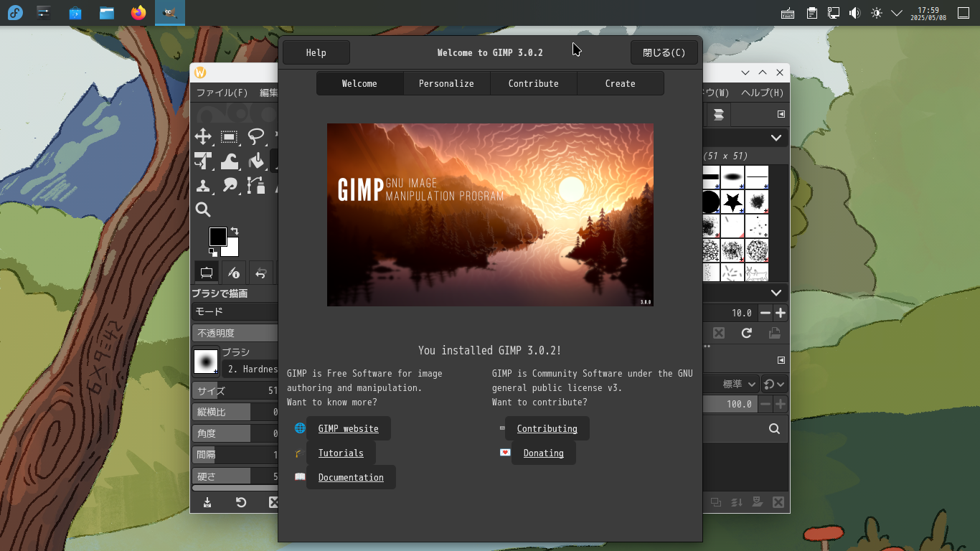Choose the Warp Transform tool
The width and height of the screenshot is (980, 551).
tap(230, 161)
